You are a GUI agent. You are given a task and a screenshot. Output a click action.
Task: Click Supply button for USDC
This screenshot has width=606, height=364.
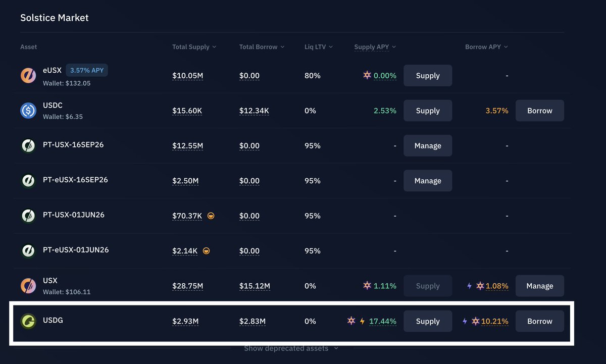tap(428, 111)
